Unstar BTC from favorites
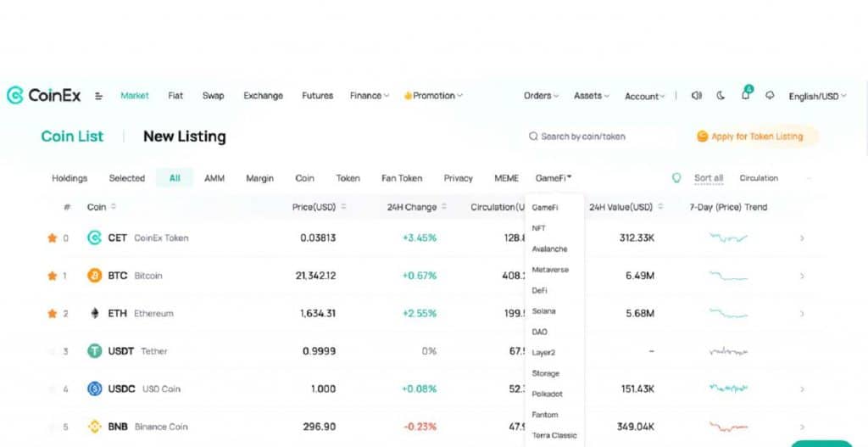868x447 pixels. pos(52,276)
